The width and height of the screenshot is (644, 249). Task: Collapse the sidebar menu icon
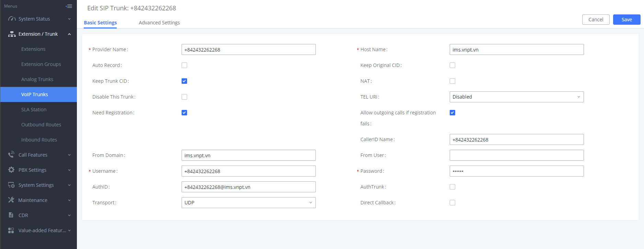click(69, 6)
